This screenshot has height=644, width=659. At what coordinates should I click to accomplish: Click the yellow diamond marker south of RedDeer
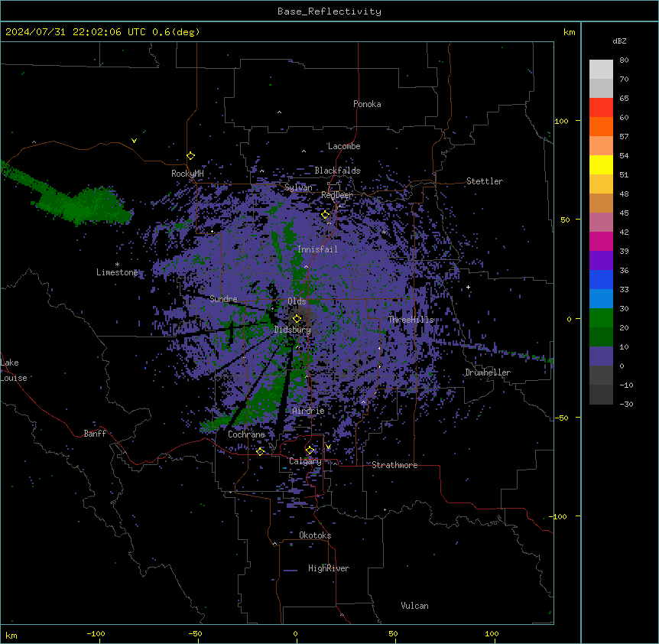click(x=326, y=215)
